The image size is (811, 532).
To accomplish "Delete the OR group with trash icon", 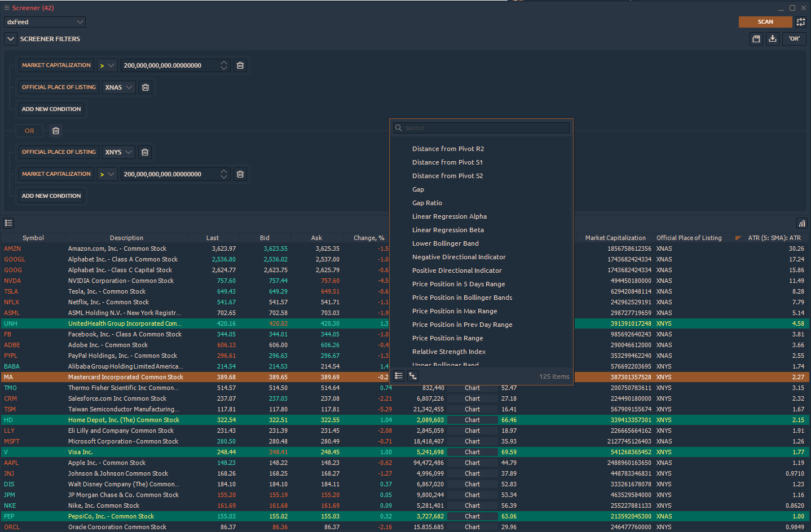I will (56, 131).
